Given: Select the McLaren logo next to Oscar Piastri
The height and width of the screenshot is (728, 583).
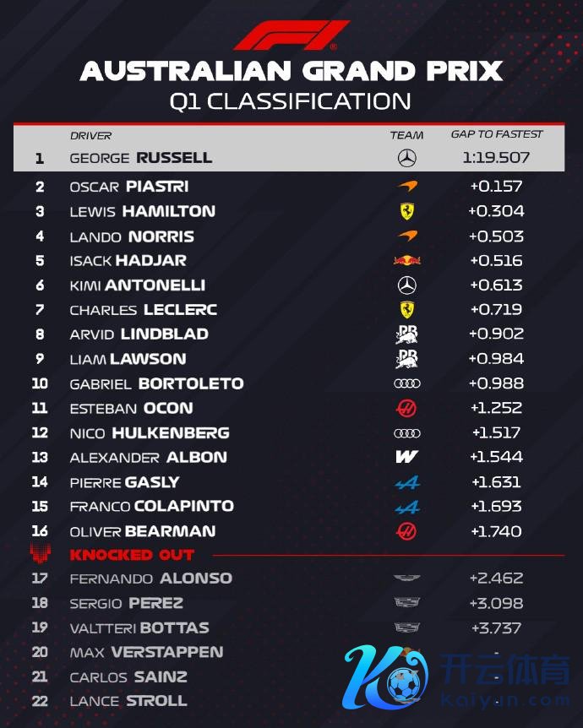Looking at the screenshot, I should 406,187.
